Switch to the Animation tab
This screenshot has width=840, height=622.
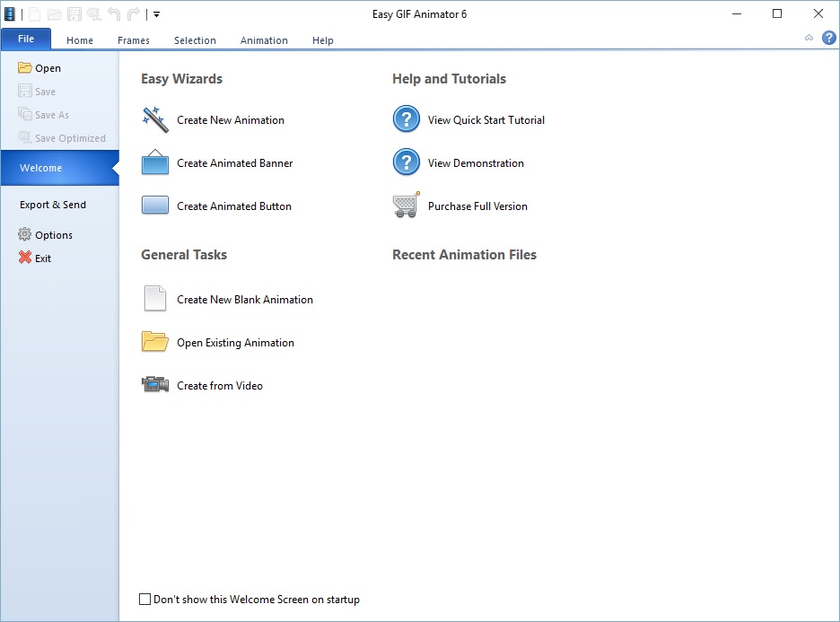pos(264,40)
